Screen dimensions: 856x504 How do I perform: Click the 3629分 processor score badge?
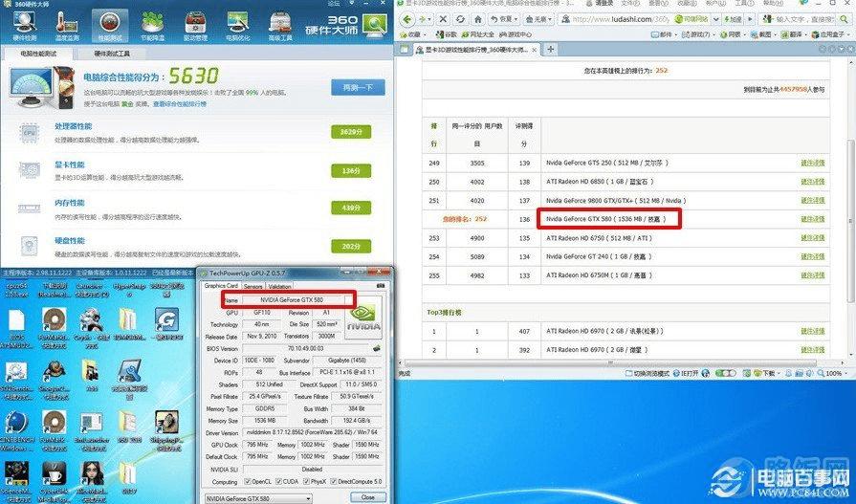click(x=351, y=132)
